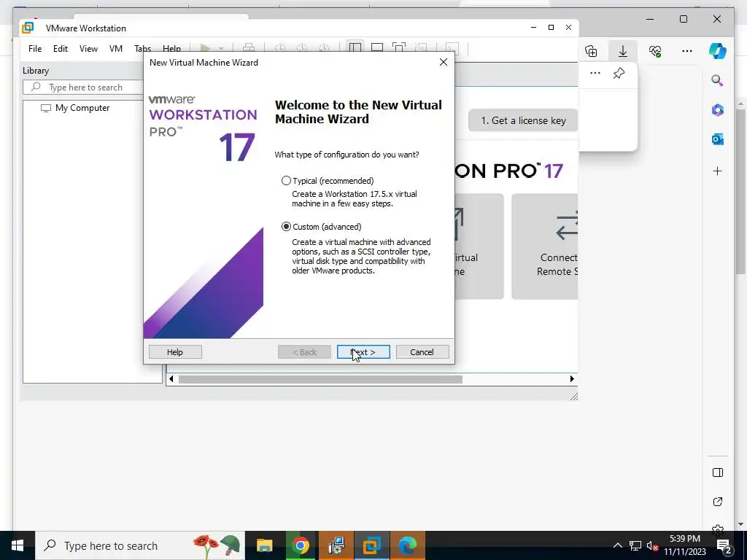747x560 pixels.
Task: Click the muted volume tray icon
Action: [652, 545]
